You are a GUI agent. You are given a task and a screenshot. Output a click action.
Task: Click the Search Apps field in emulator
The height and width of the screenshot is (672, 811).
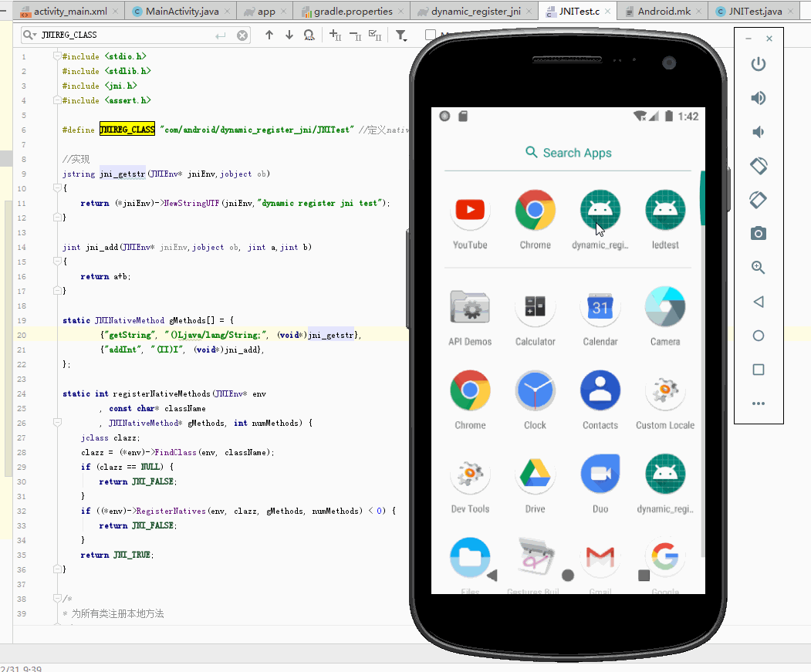[x=568, y=153]
